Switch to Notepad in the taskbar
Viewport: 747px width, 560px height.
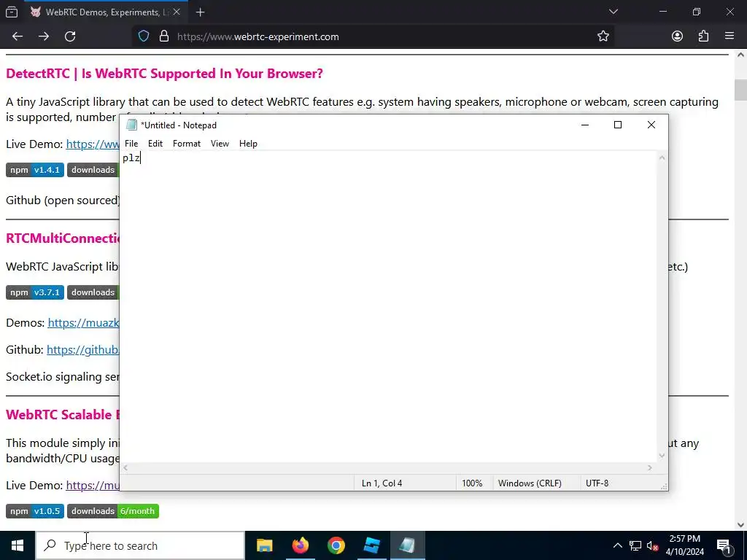pyautogui.click(x=407, y=545)
